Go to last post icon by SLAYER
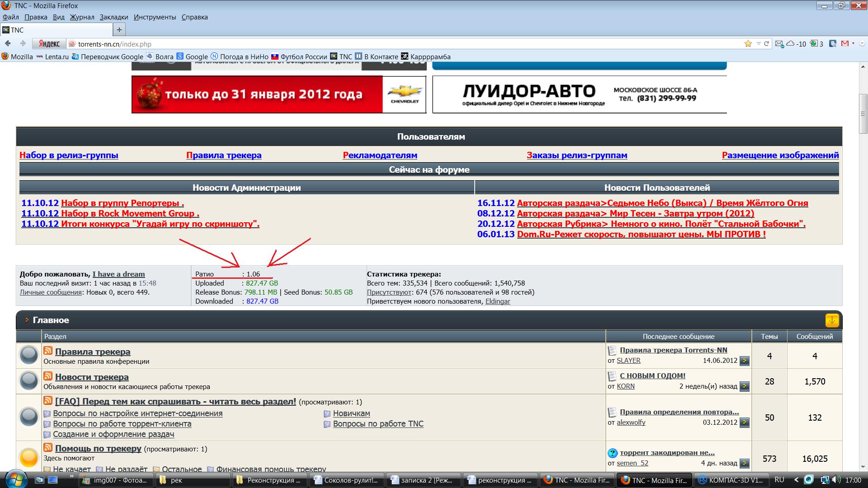This screenshot has height=488, width=868. coord(744,361)
